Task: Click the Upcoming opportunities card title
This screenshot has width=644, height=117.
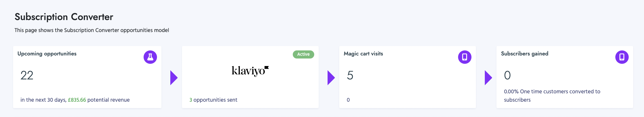Action: tap(47, 54)
